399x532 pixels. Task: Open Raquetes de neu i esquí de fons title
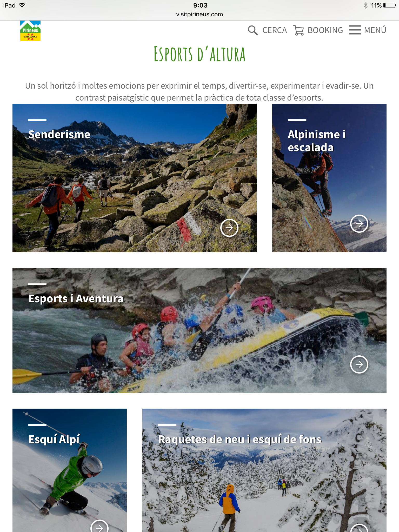240,439
